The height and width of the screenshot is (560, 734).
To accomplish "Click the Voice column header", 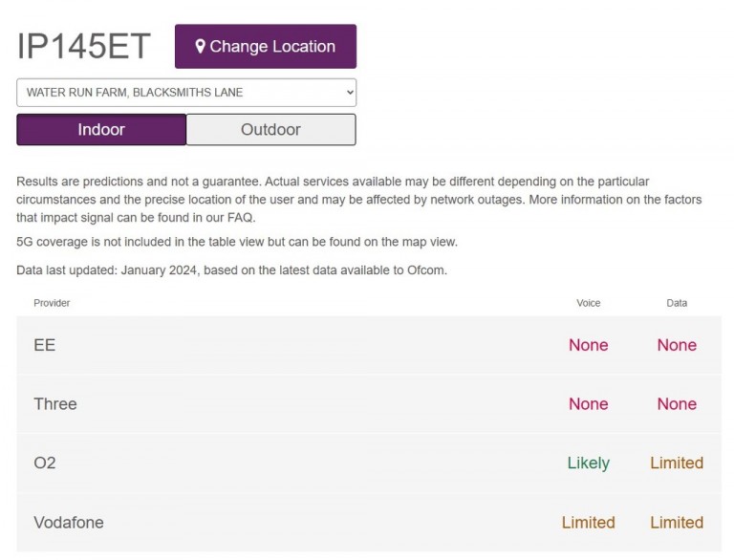I will point(589,303).
